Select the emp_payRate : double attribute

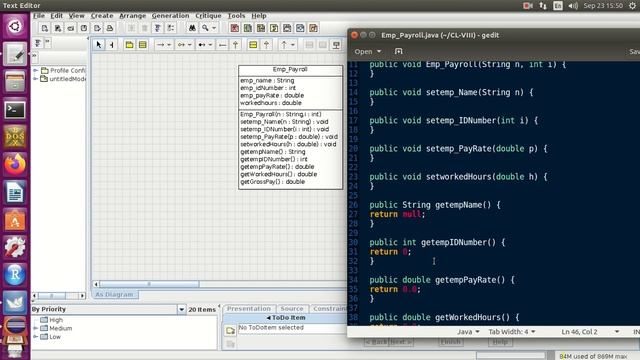(272, 96)
